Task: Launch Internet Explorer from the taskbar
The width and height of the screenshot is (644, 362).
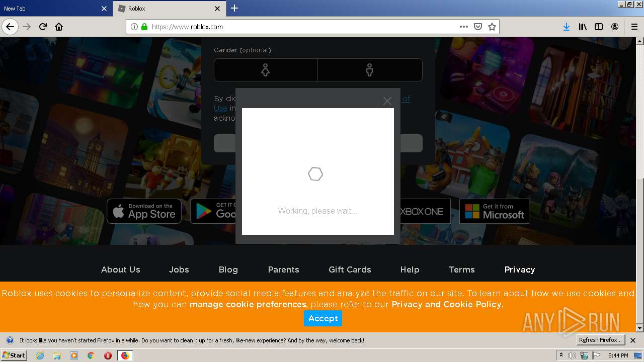Action: coord(40,355)
